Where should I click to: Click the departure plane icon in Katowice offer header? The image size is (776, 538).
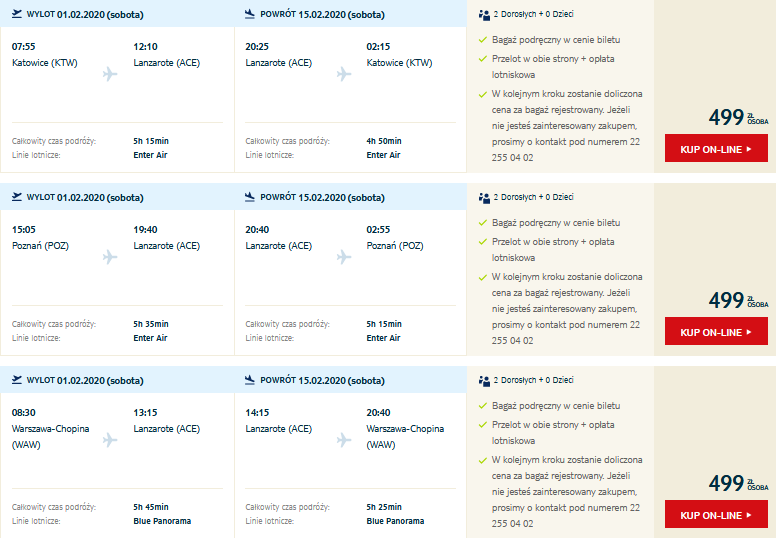click(17, 14)
